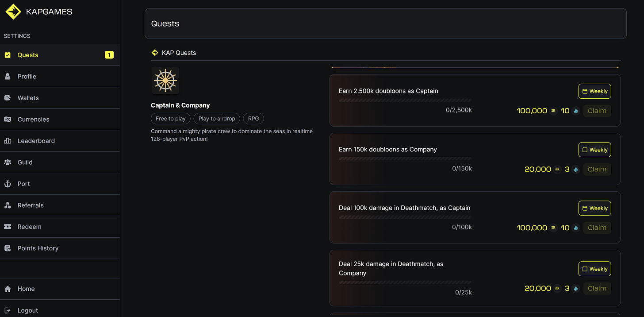Click the Wallets icon in sidebar

(8, 98)
